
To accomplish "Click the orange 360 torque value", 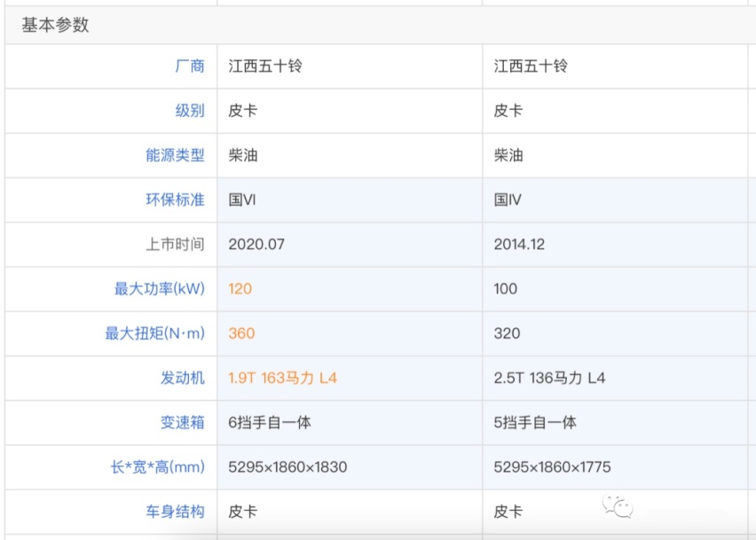I will point(241,333).
